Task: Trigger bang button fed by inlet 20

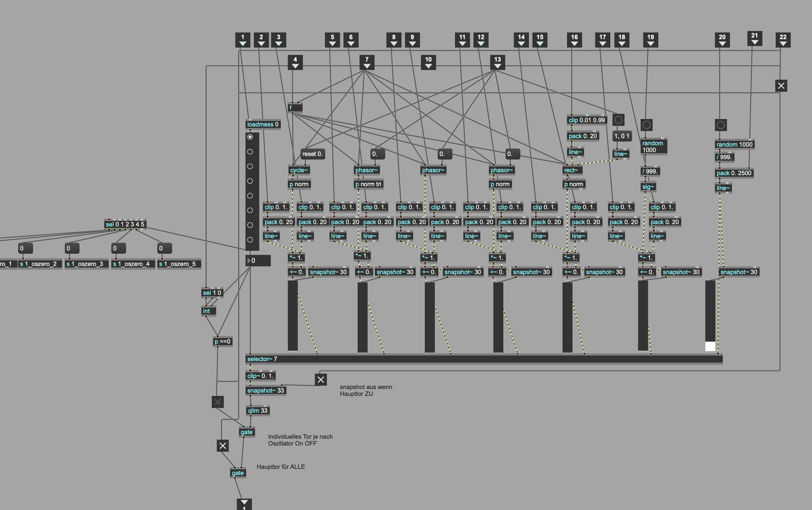Action: 721,125
